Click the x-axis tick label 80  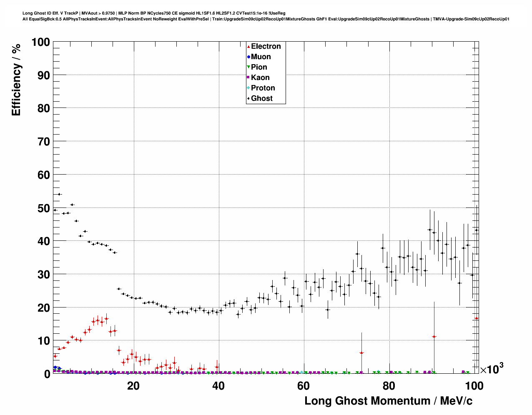click(389, 386)
